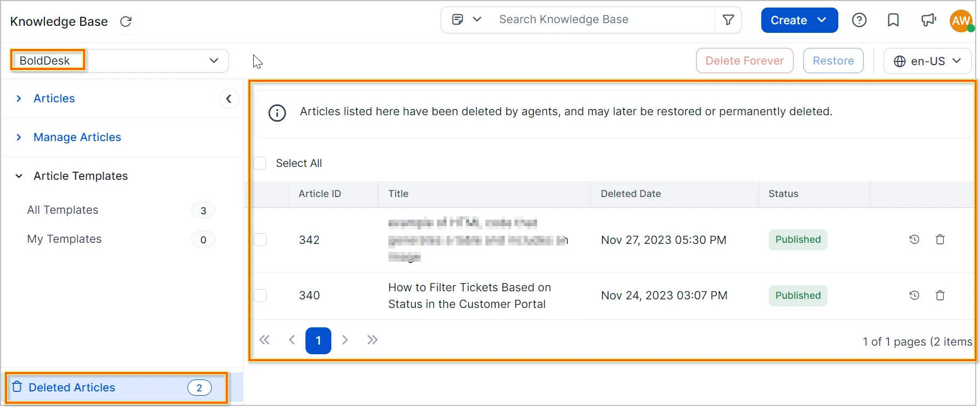The height and width of the screenshot is (407, 980).
Task: Click the bookmark icon in header
Action: [x=893, y=20]
